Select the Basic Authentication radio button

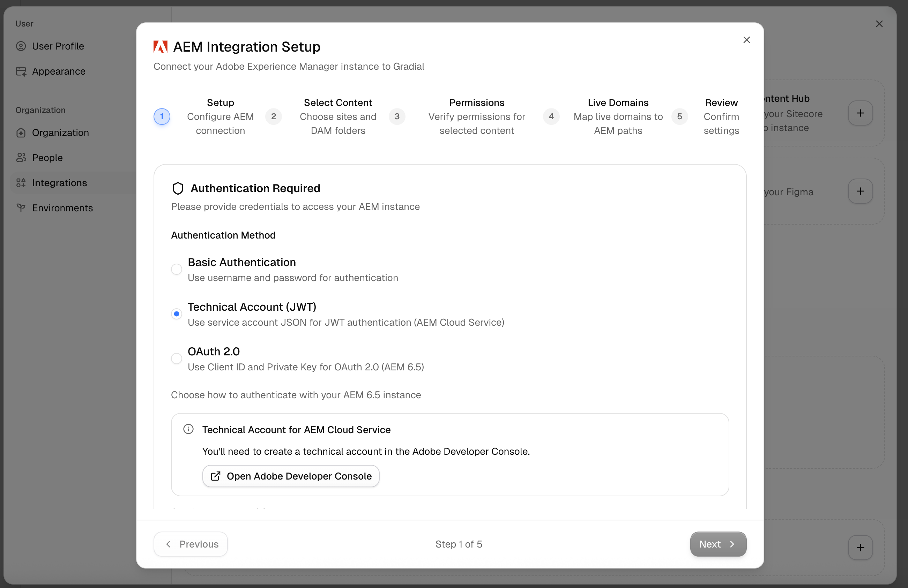[x=176, y=269]
